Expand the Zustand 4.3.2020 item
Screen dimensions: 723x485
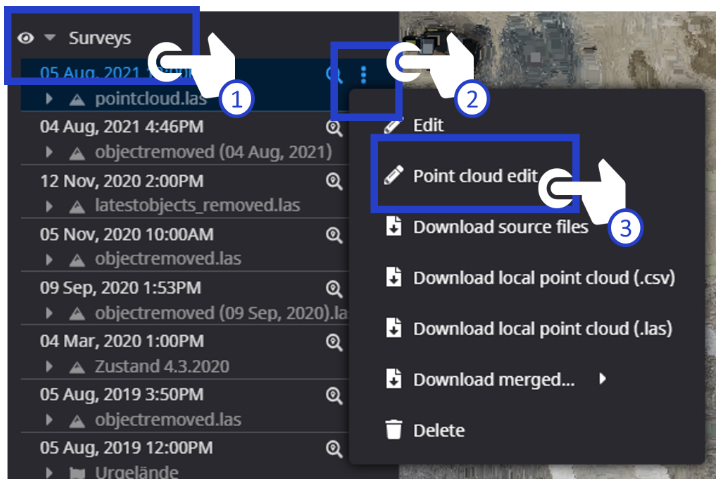point(49,367)
